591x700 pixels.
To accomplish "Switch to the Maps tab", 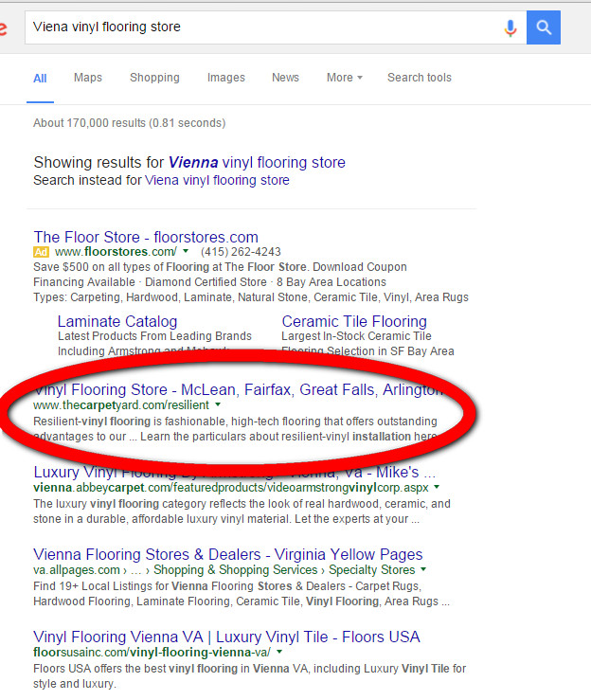I will (x=88, y=78).
